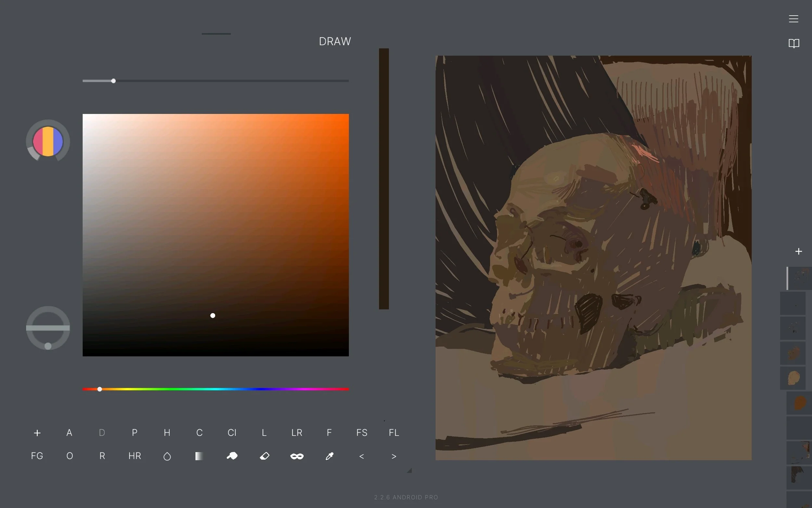Open the tutorials book icon
The image size is (812, 508).
793,43
